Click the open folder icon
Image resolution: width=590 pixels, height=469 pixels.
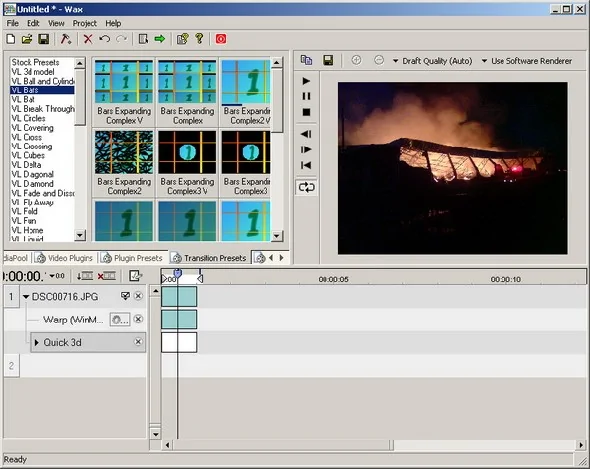pyautogui.click(x=27, y=39)
